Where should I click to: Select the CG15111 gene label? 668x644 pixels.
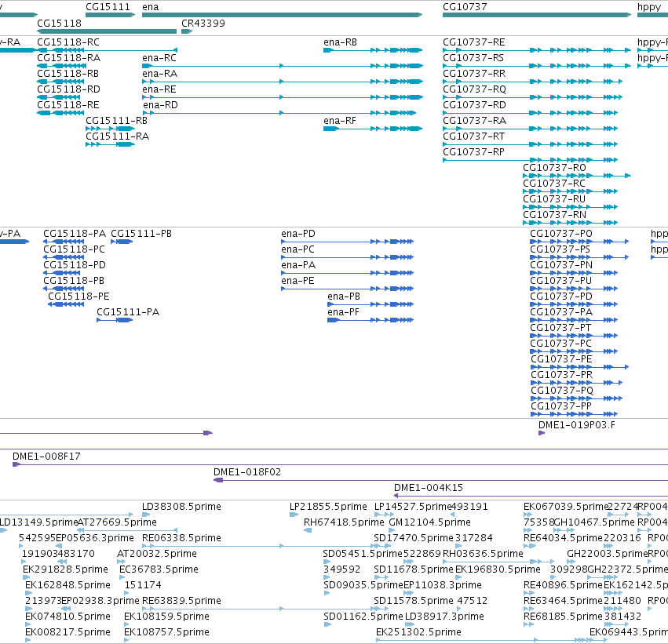tap(108, 7)
